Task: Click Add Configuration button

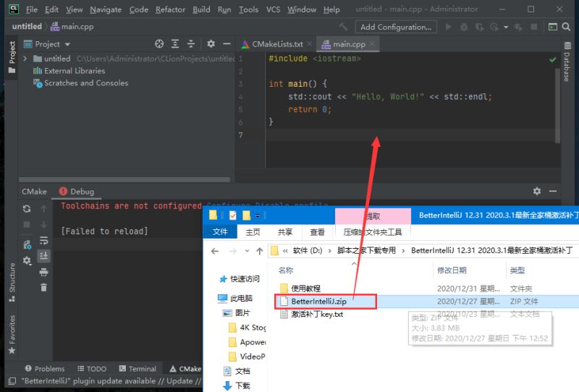Action: tap(396, 27)
